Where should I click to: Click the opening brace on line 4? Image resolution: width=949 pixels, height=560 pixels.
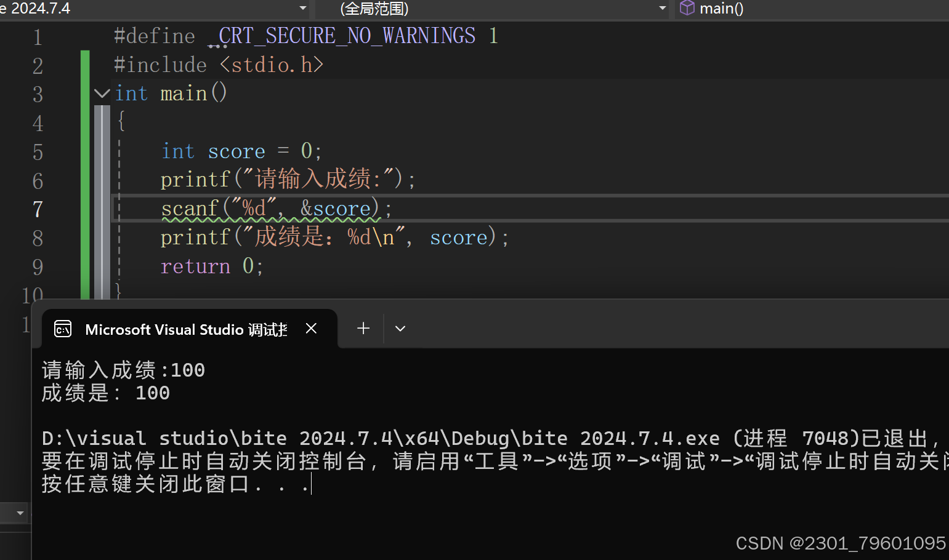[x=121, y=121]
